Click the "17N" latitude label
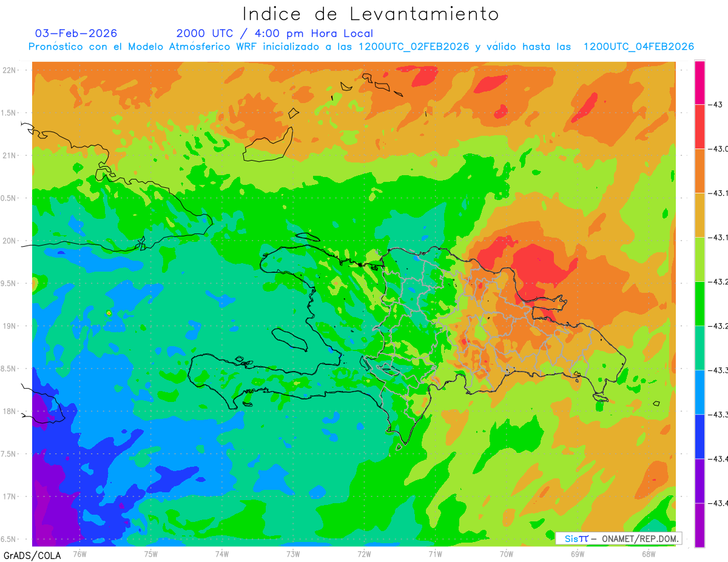 [x=10, y=497]
